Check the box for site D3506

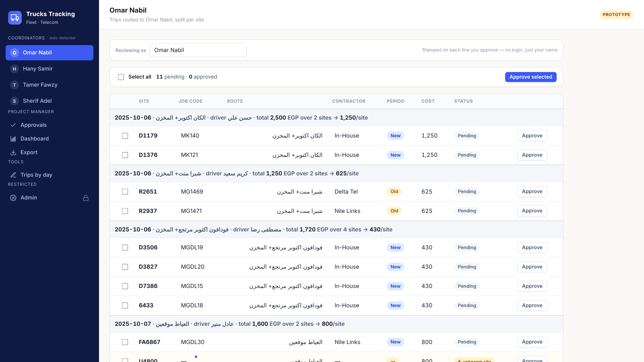[125, 248]
